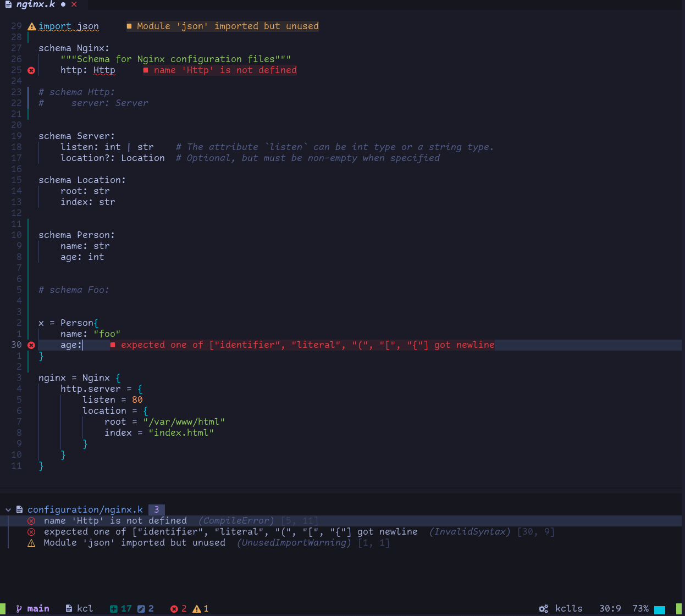Click the cyan scroll progress block in status bar

click(x=660, y=610)
